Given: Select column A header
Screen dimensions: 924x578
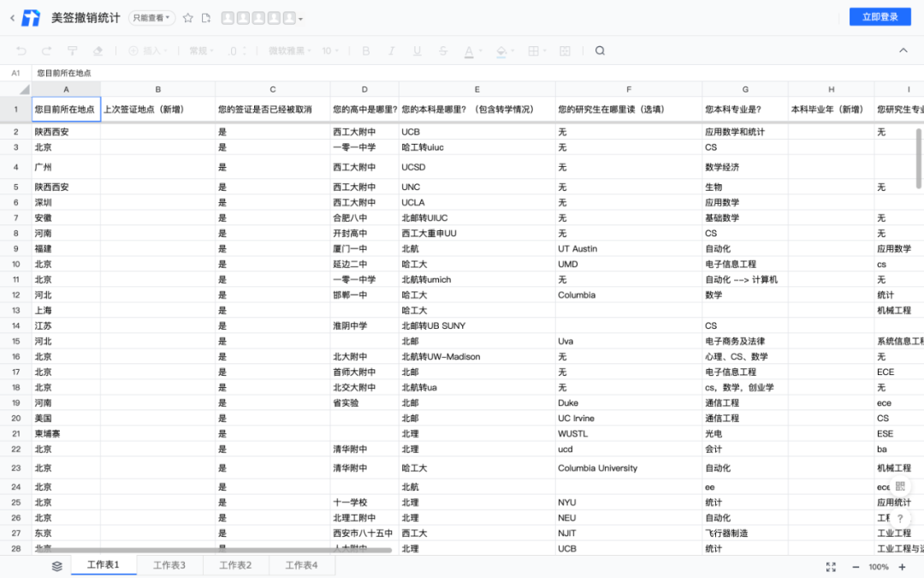Looking at the screenshot, I should 66,89.
